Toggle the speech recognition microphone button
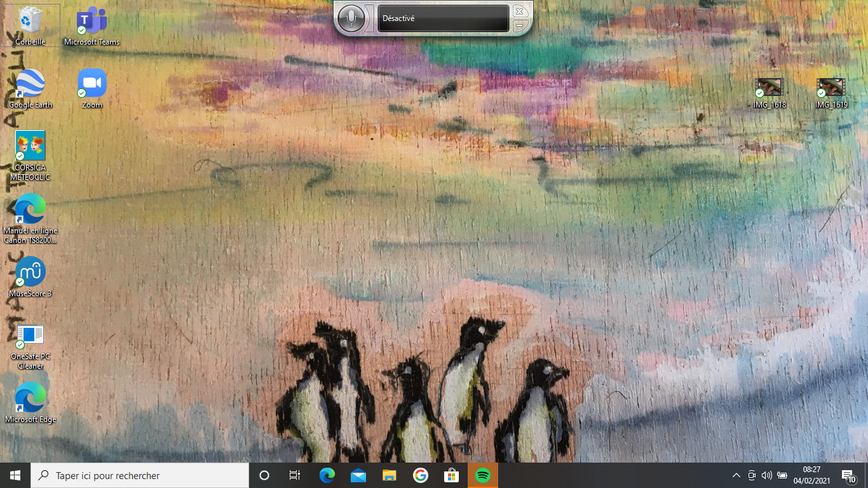 pyautogui.click(x=351, y=18)
